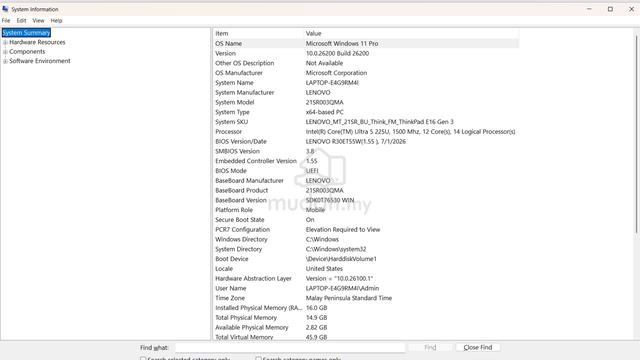Select the Windows Directory row label
Image resolution: width=640 pixels, height=360 pixels.
(x=241, y=239)
